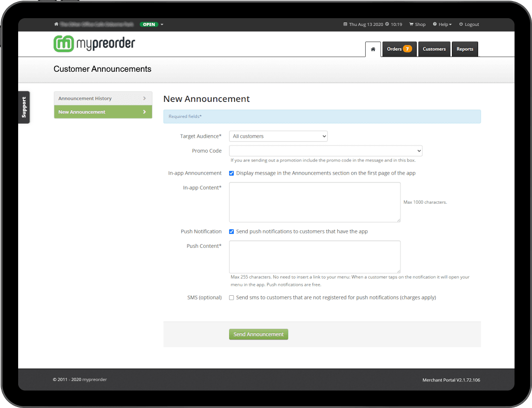Switch to the Customers tab
The width and height of the screenshot is (532, 408).
tap(434, 48)
